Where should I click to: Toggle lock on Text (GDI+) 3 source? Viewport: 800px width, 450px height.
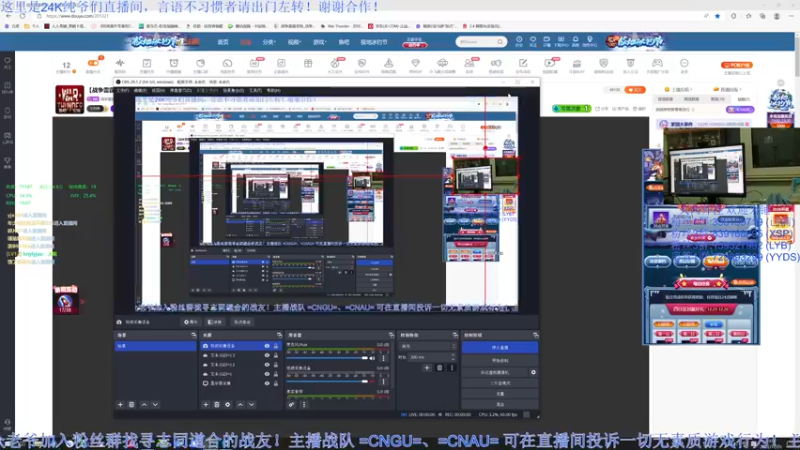coord(276,356)
